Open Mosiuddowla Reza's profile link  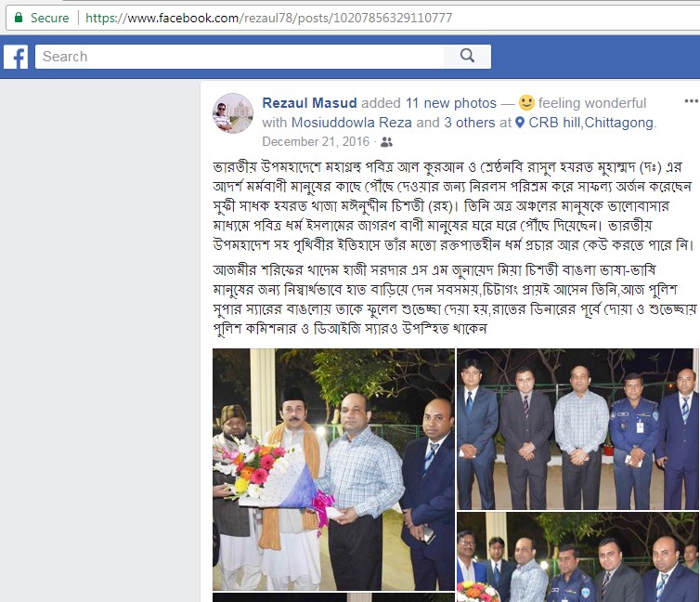tap(351, 123)
